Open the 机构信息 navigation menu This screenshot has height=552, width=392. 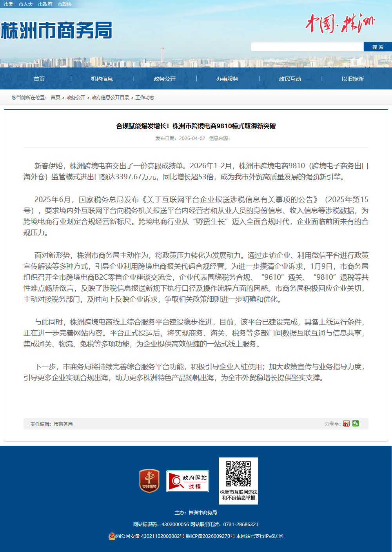click(x=102, y=79)
